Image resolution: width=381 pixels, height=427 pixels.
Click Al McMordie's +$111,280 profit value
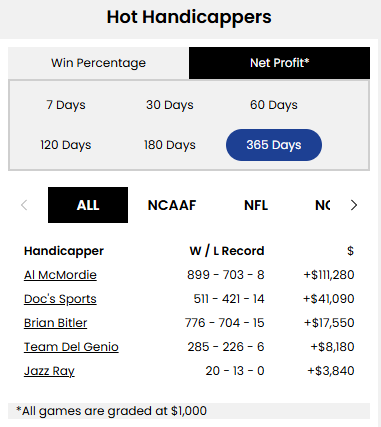coord(329,275)
